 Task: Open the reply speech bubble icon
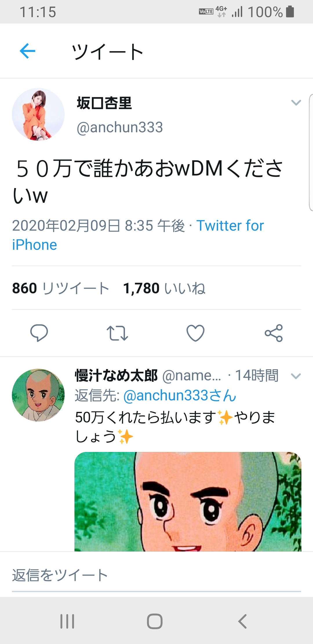point(39,333)
